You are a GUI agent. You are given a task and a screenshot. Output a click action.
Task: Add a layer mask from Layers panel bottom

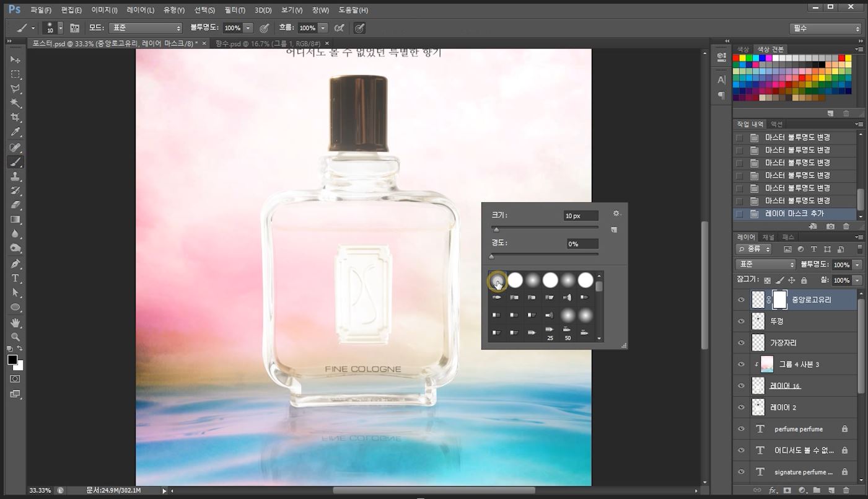(787, 490)
